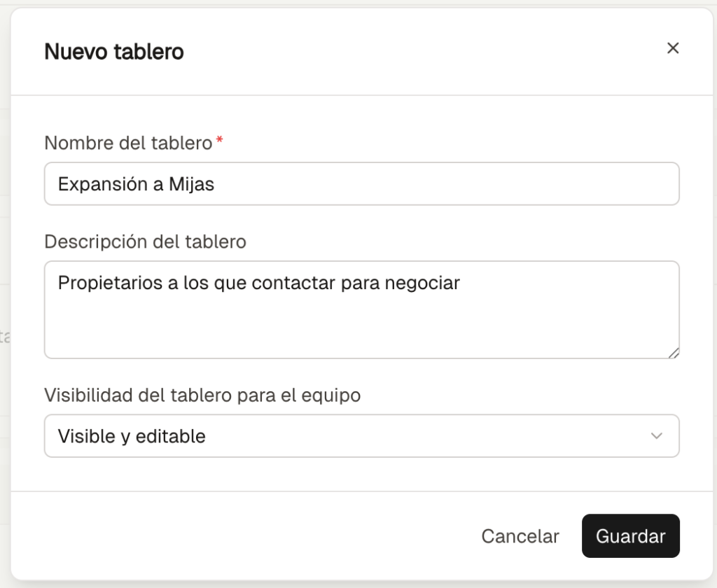This screenshot has width=717, height=588.
Task: Open the 'Visible y editable' dropdown
Action: 361,436
